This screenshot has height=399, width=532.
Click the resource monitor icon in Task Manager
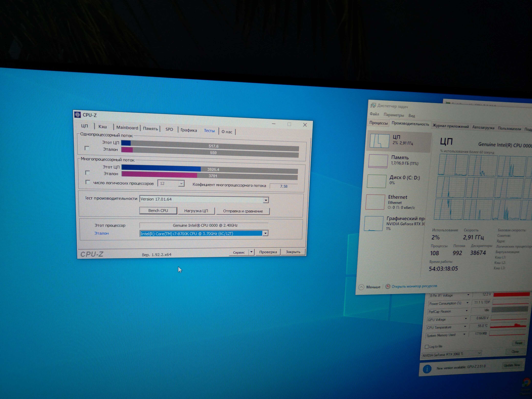click(x=388, y=286)
